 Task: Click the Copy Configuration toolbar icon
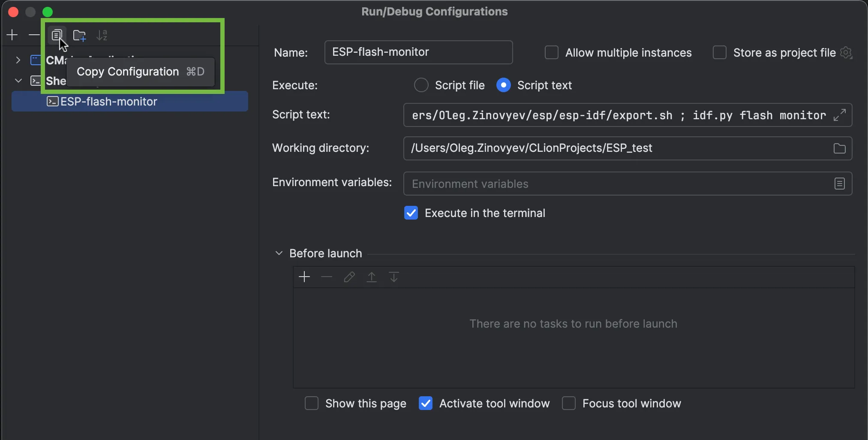pyautogui.click(x=57, y=35)
